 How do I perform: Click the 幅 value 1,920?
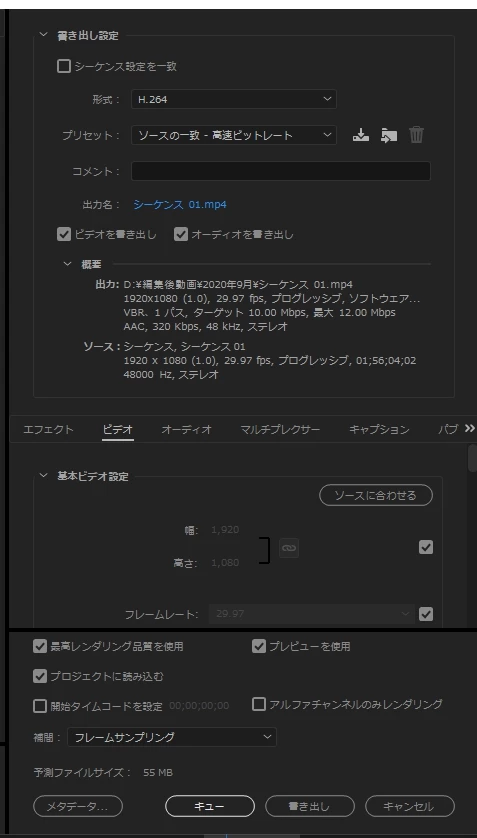(225, 530)
